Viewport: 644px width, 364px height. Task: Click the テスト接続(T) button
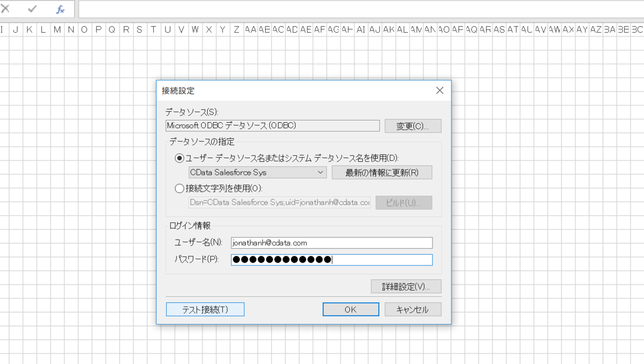tap(205, 309)
